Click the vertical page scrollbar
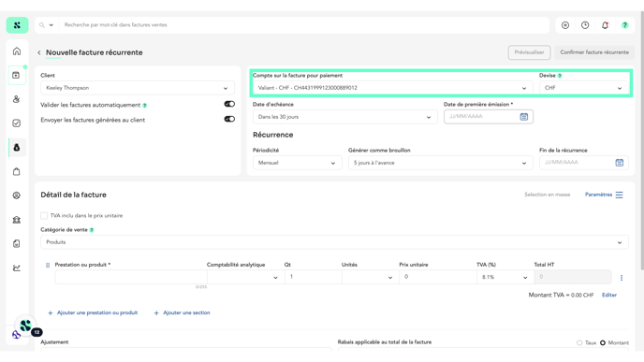This screenshot has height=362, width=644. [641, 140]
